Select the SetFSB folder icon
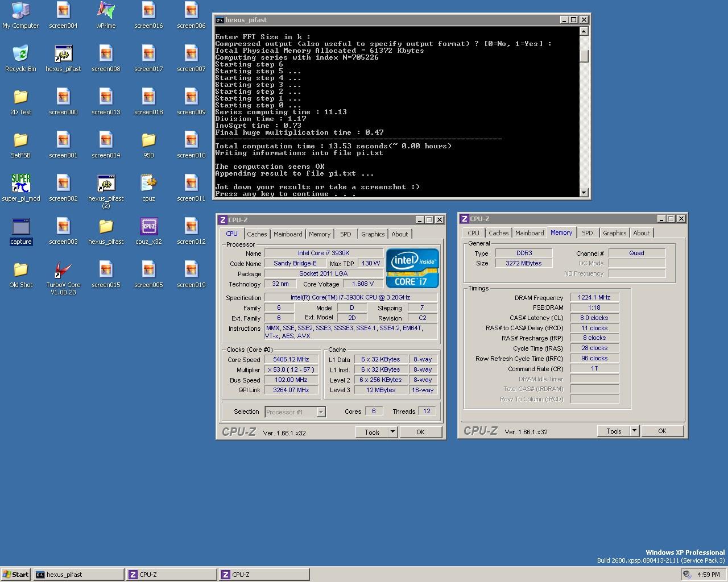This screenshot has height=582, width=728. coord(20,145)
